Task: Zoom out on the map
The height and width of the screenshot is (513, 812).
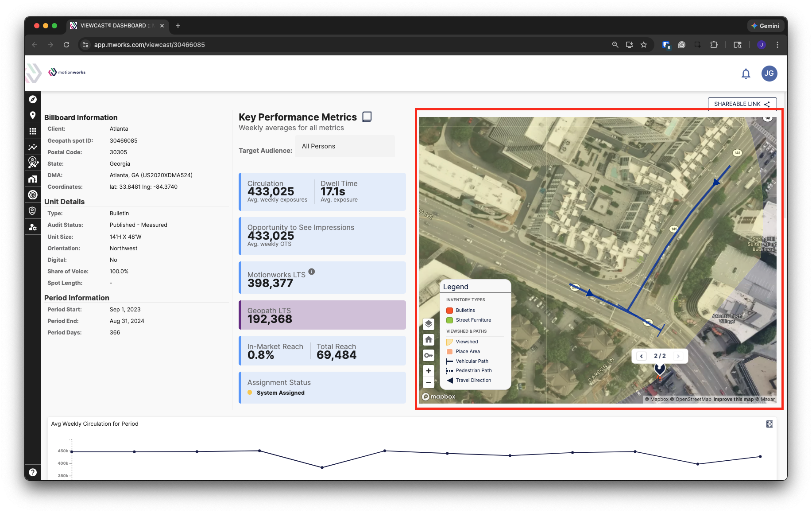Action: 429,382
